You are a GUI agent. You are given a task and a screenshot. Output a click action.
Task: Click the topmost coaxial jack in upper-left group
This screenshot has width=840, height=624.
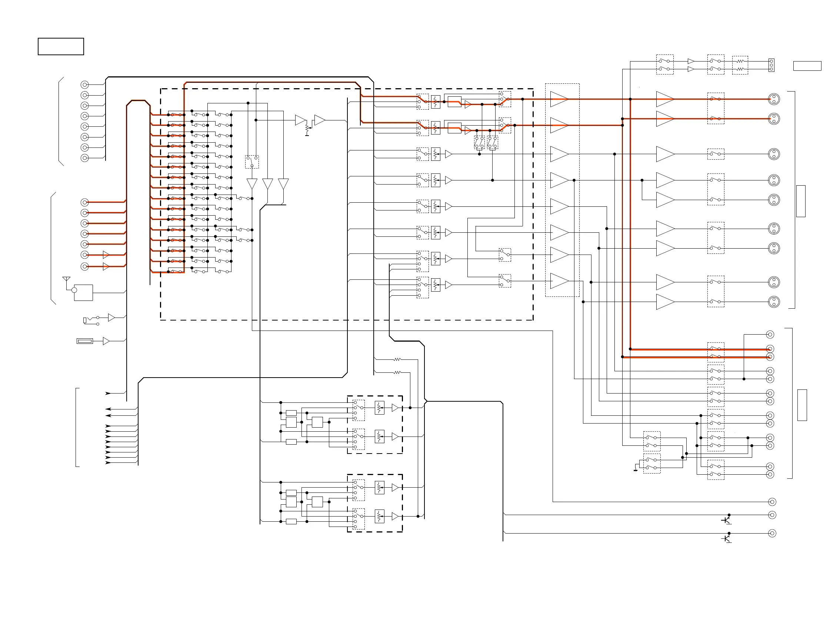click(84, 84)
